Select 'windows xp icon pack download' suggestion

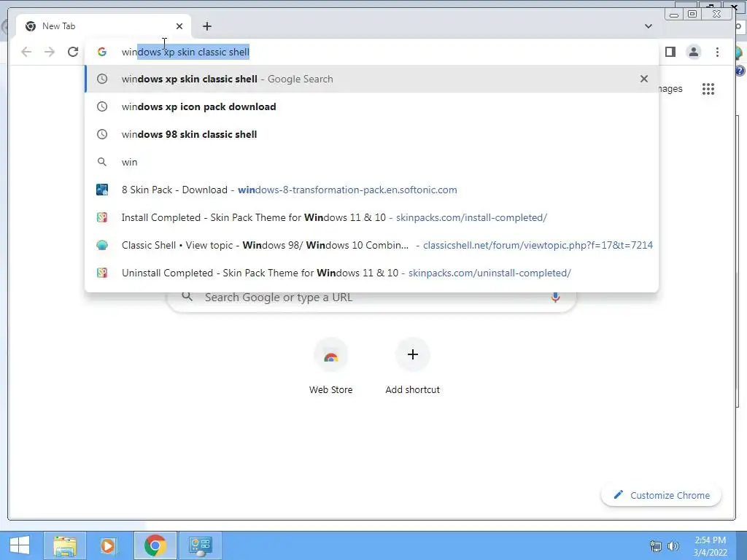371,106
